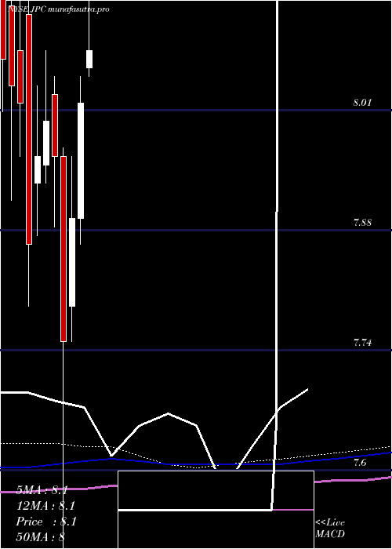
Task: Click the 8.01 price level label
Action: [362, 103]
